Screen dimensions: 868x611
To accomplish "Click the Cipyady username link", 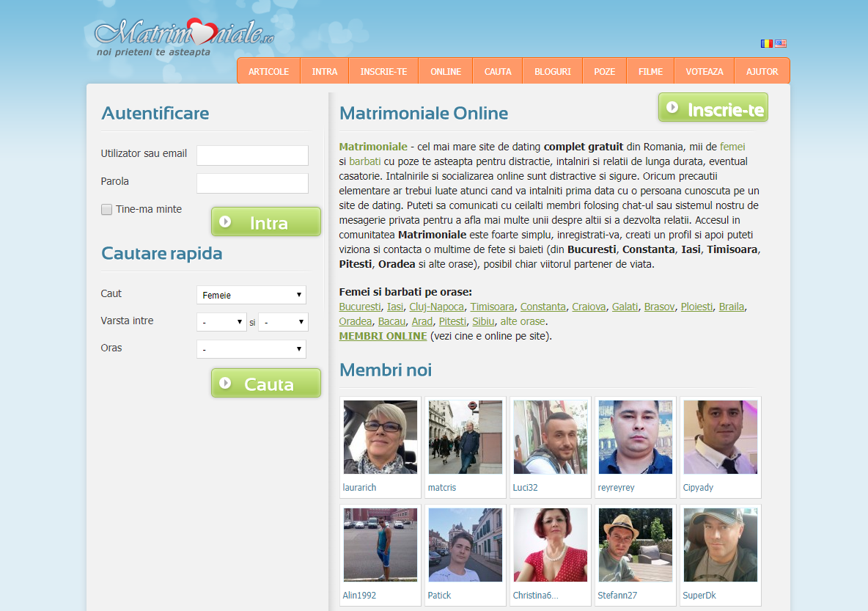I will click(x=698, y=488).
